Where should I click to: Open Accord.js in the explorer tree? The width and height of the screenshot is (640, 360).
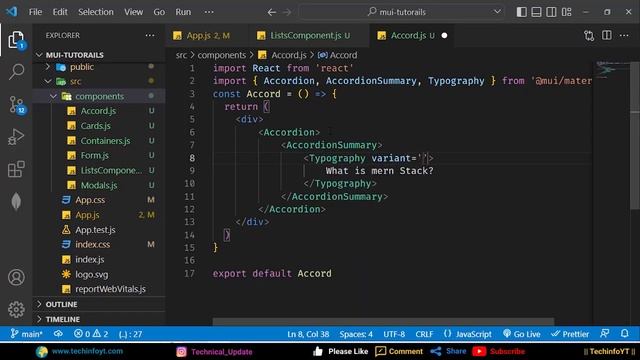[98, 111]
